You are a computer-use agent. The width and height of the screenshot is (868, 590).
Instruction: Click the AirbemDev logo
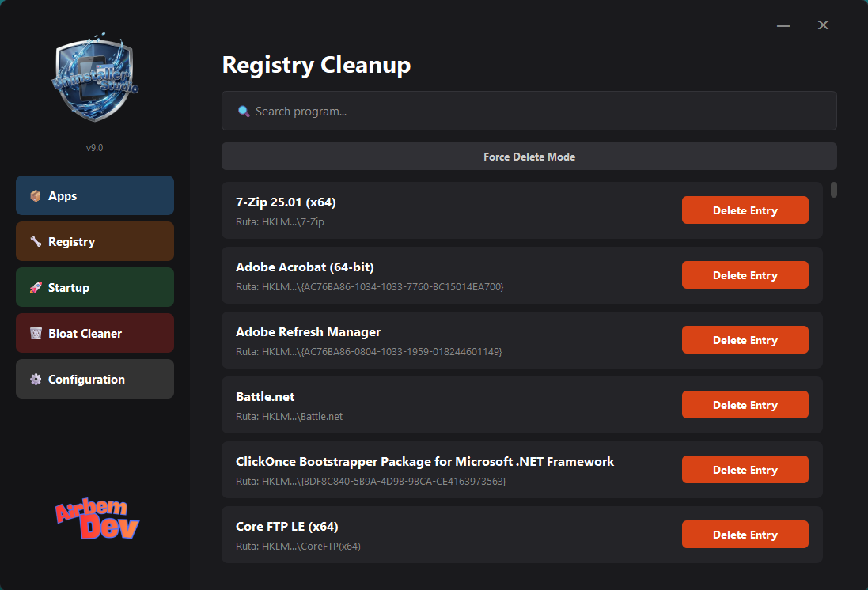(x=97, y=519)
